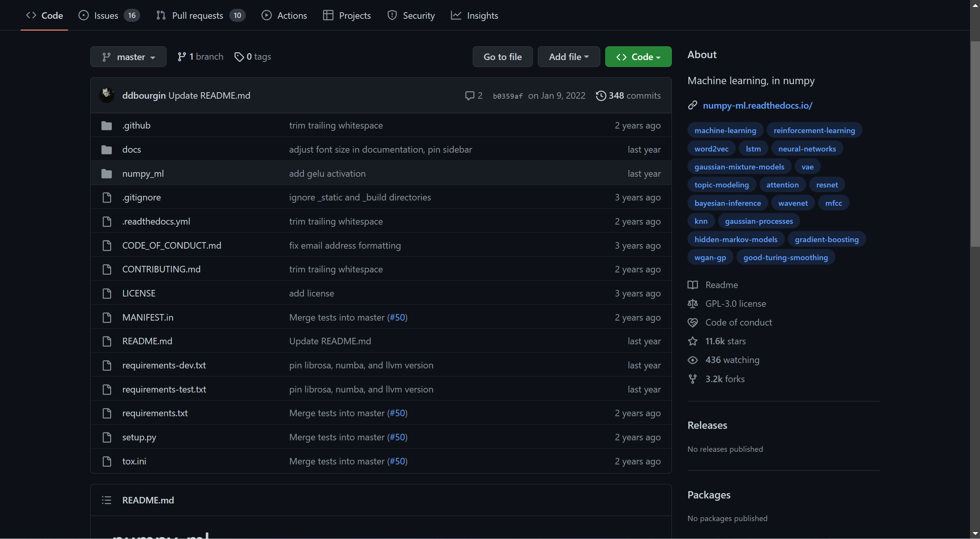The width and height of the screenshot is (980, 539).
Task: Go to the Projects tab
Action: (x=347, y=15)
